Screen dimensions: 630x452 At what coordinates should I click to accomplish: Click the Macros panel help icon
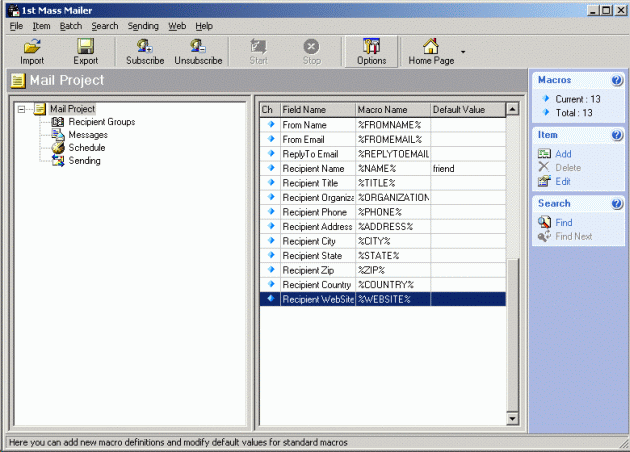point(617,80)
